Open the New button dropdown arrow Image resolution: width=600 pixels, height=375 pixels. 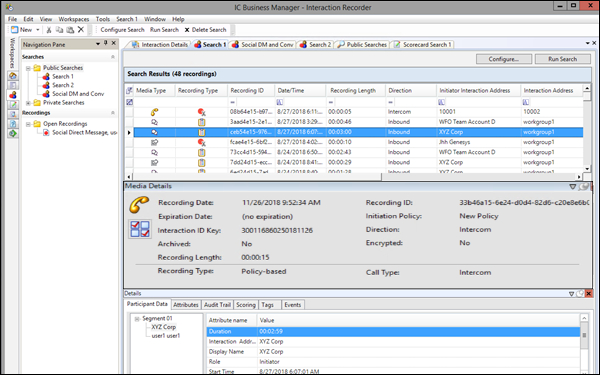(38, 30)
